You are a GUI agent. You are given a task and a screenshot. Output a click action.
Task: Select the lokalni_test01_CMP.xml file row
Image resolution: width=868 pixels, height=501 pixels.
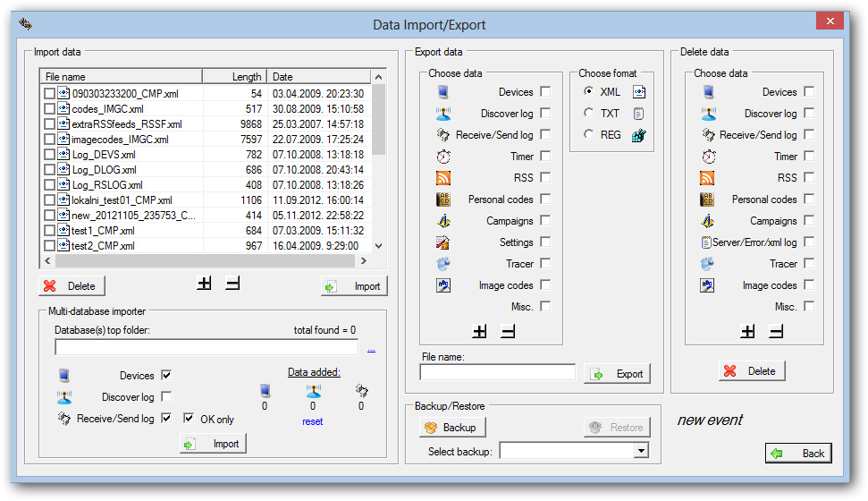[x=206, y=200]
